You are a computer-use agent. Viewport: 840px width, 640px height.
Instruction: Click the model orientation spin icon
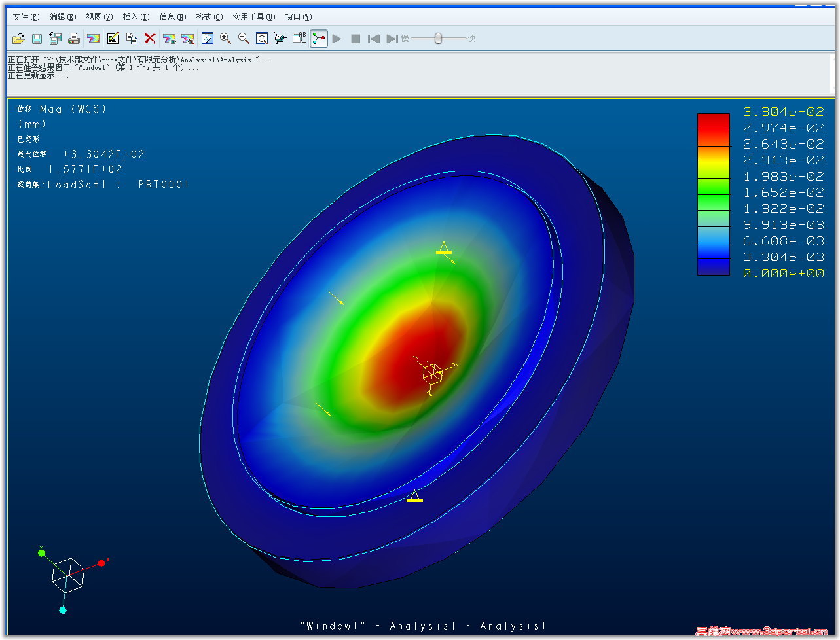pyautogui.click(x=280, y=39)
